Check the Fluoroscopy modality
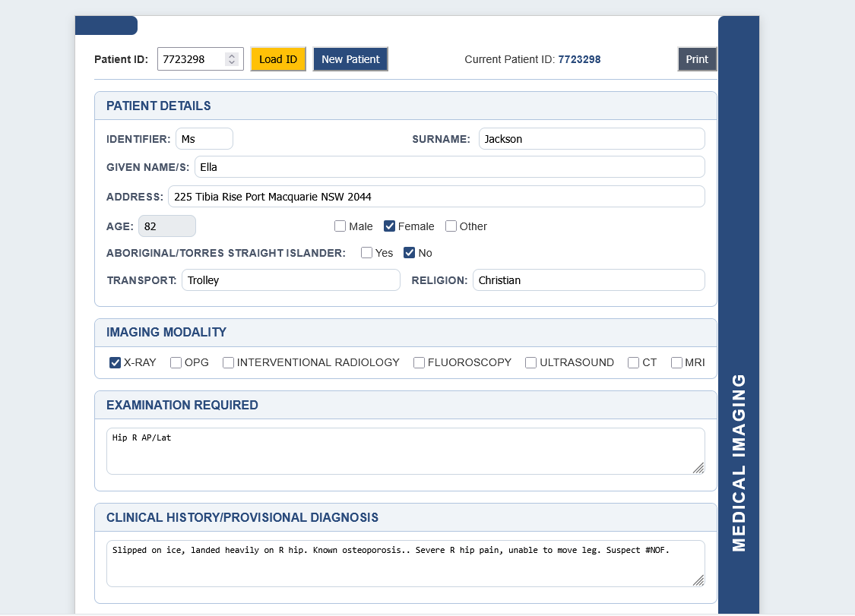 pyautogui.click(x=419, y=362)
